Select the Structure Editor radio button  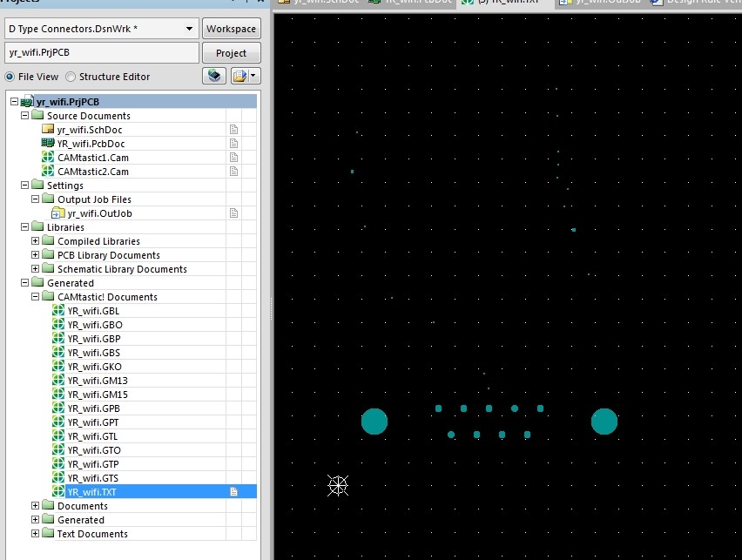point(71,77)
